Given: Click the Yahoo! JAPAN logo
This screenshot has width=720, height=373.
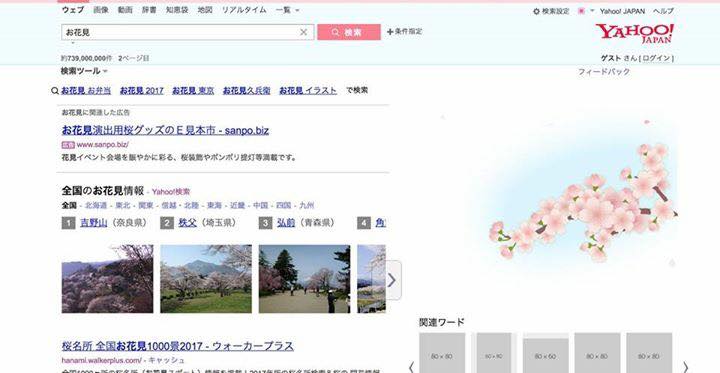Looking at the screenshot, I should click(x=635, y=33).
